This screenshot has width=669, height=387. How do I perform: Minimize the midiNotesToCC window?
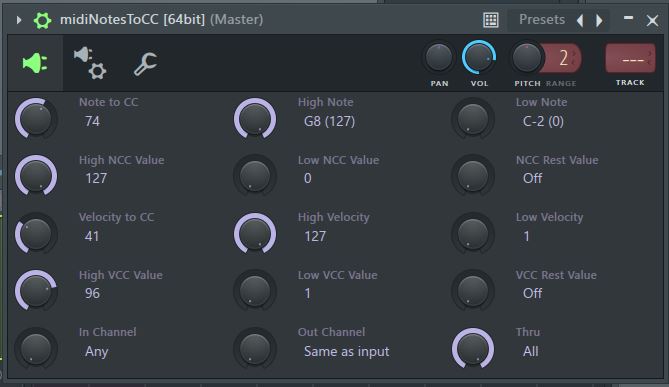pyautogui.click(x=628, y=18)
